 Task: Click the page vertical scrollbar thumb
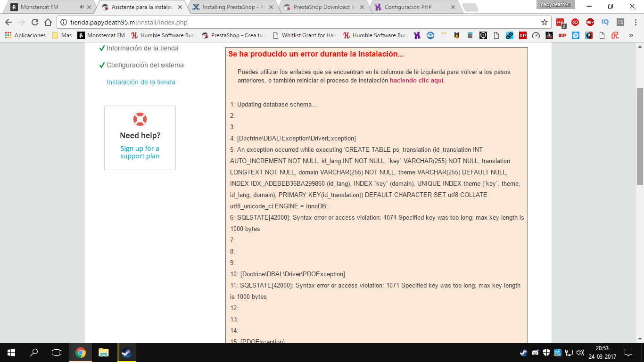point(640,137)
